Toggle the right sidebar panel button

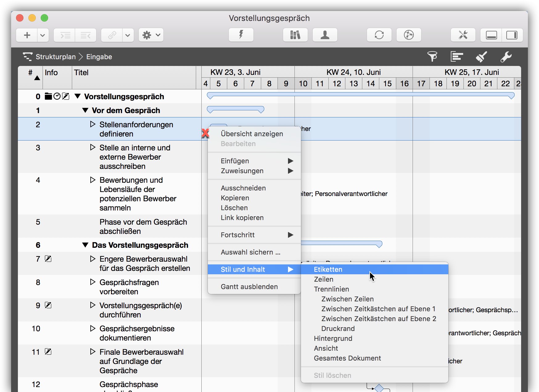pyautogui.click(x=512, y=35)
